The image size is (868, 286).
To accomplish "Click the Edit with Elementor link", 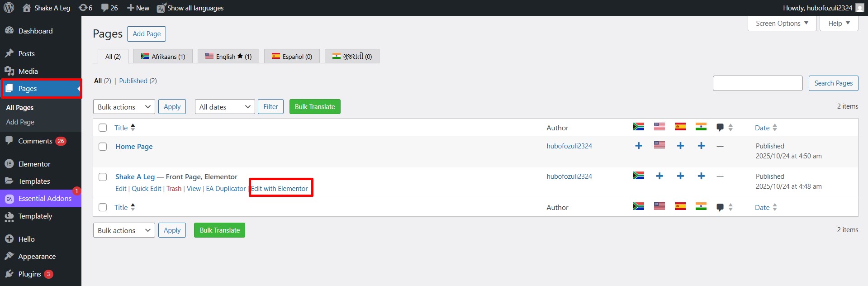I will pyautogui.click(x=280, y=189).
